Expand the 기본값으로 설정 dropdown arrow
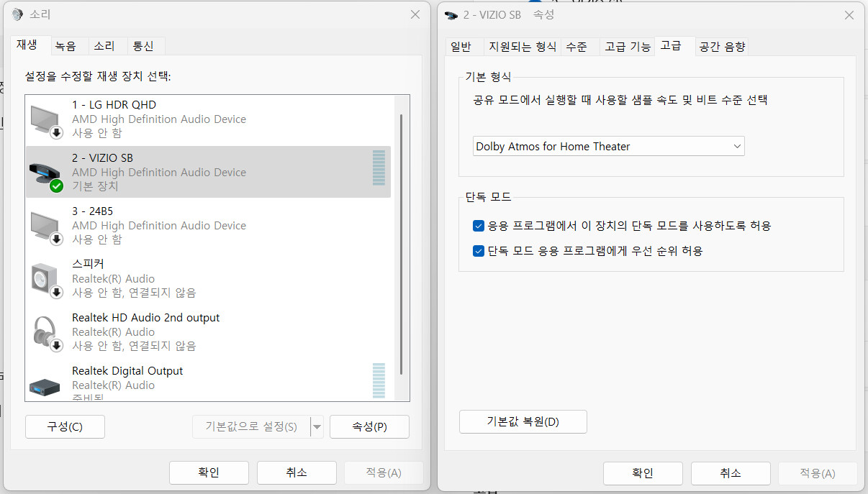The height and width of the screenshot is (494, 868). 317,426
